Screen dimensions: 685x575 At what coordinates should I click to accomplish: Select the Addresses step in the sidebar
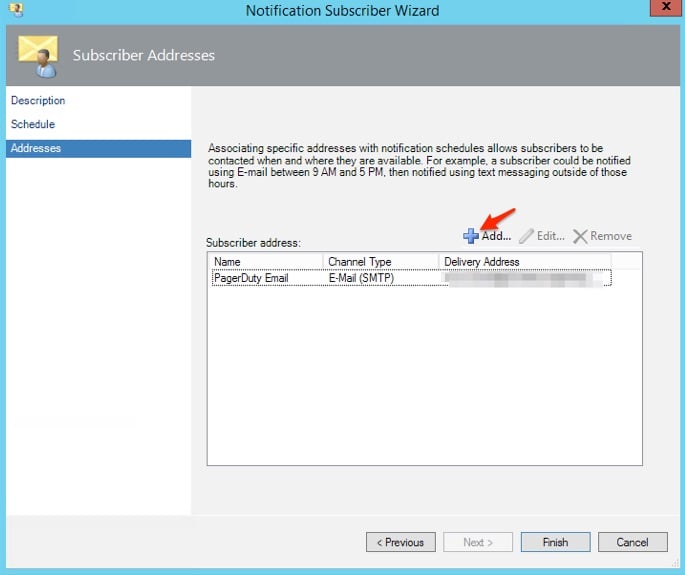click(35, 148)
